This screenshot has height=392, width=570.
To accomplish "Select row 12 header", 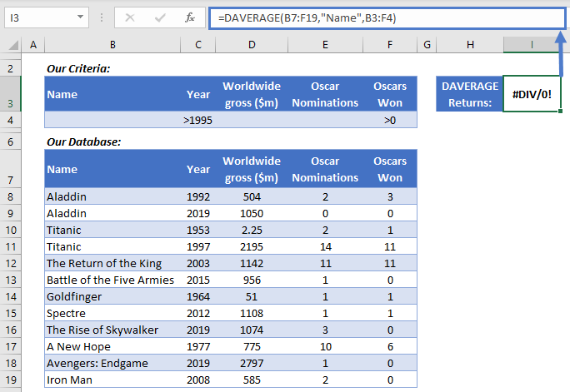I will (10, 263).
